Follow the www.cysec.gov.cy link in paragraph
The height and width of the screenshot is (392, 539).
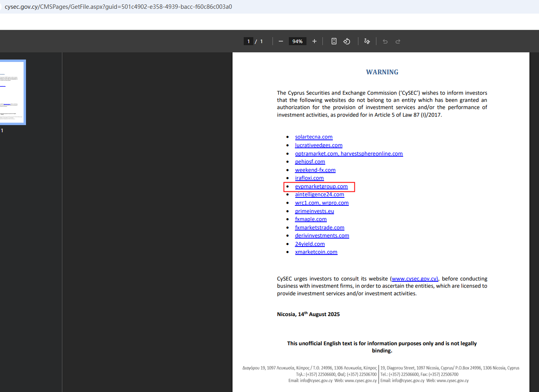point(415,279)
